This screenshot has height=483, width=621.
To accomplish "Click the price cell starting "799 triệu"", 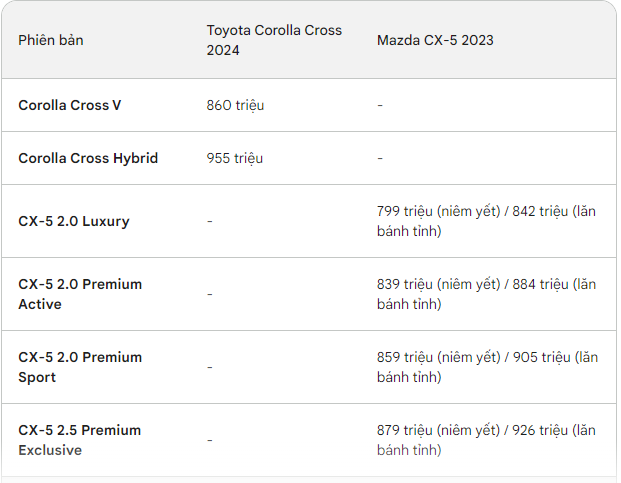I will point(487,221).
